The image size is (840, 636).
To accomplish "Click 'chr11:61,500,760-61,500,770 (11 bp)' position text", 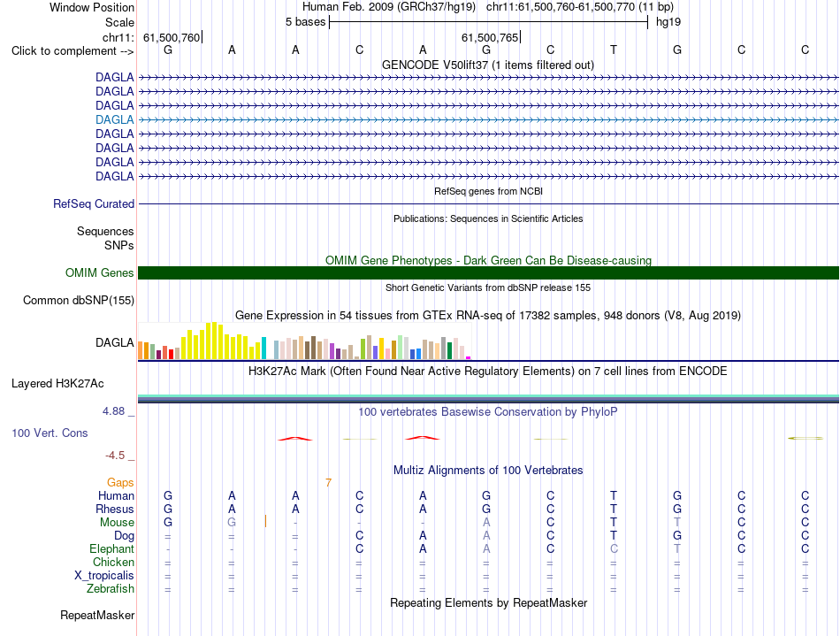I will click(x=580, y=7).
